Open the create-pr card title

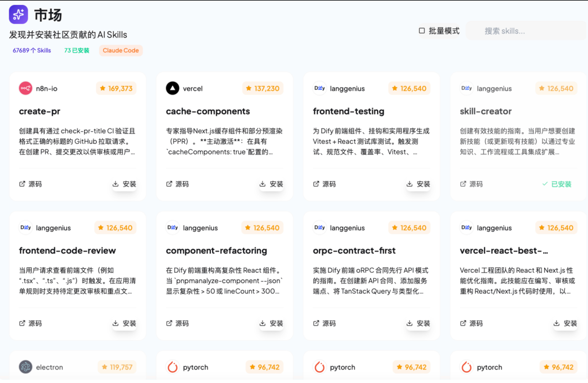click(40, 111)
